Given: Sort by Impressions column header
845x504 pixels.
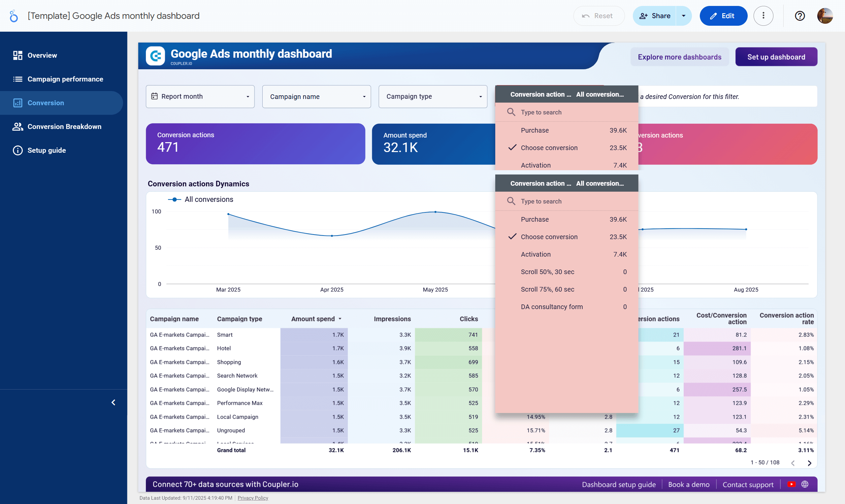Looking at the screenshot, I should pos(392,319).
